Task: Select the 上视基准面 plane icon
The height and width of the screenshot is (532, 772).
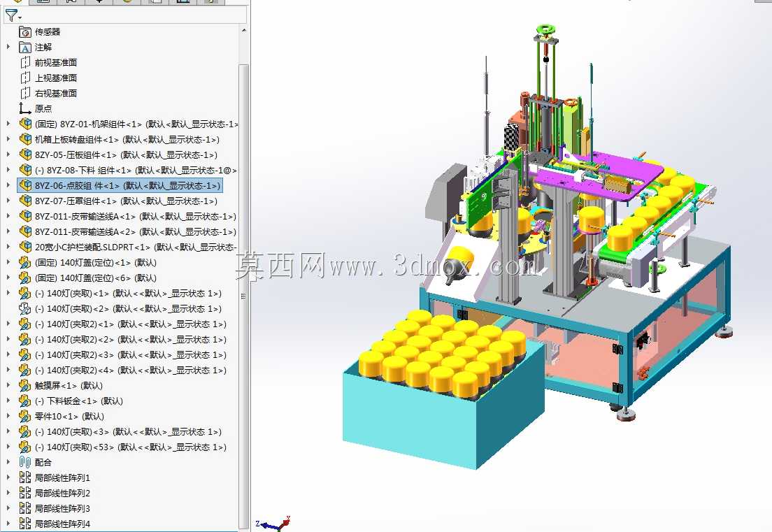Action: point(25,78)
